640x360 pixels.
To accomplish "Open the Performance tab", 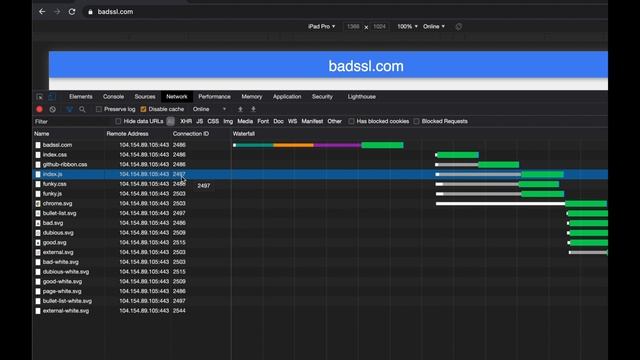I will (x=214, y=97).
